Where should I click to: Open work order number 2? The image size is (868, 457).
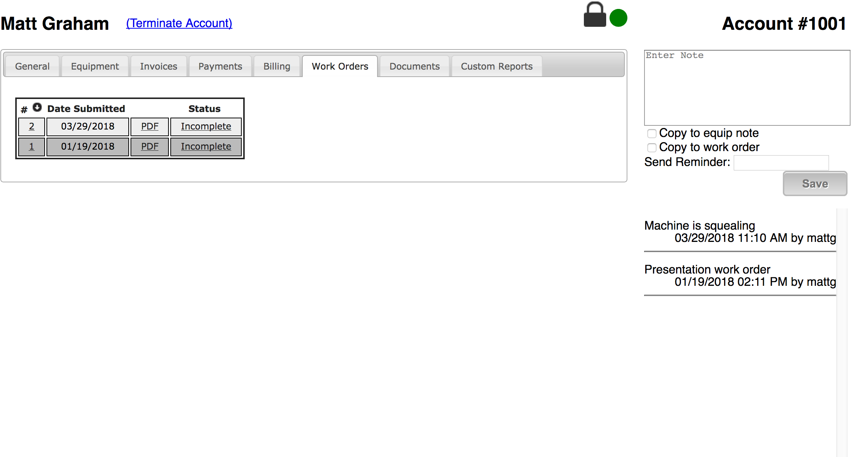click(32, 127)
